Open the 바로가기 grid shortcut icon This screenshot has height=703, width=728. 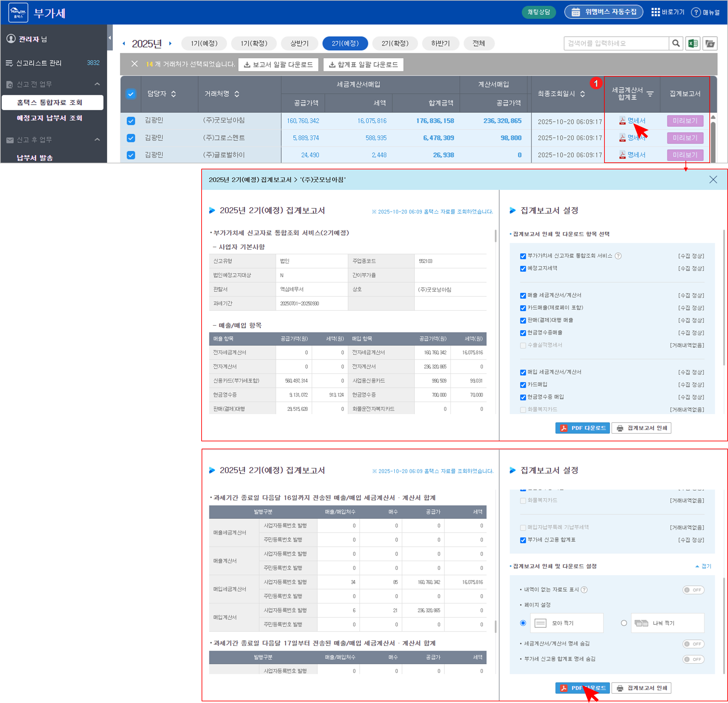point(656,12)
